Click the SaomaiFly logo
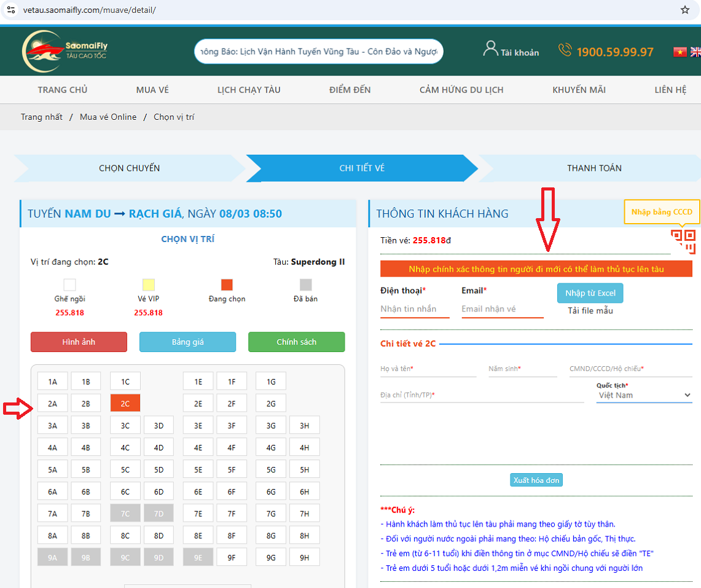 [x=65, y=52]
